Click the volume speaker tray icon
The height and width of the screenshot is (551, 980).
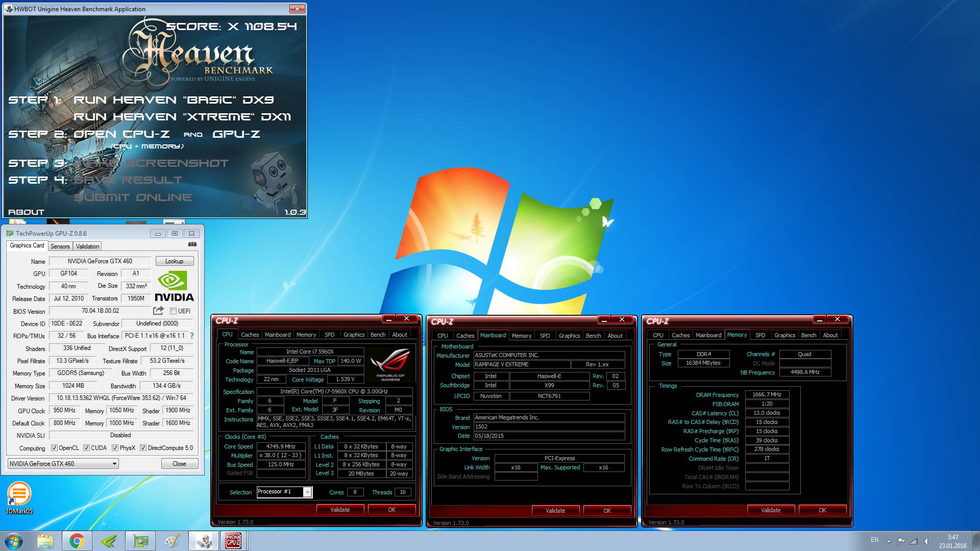pos(926,541)
